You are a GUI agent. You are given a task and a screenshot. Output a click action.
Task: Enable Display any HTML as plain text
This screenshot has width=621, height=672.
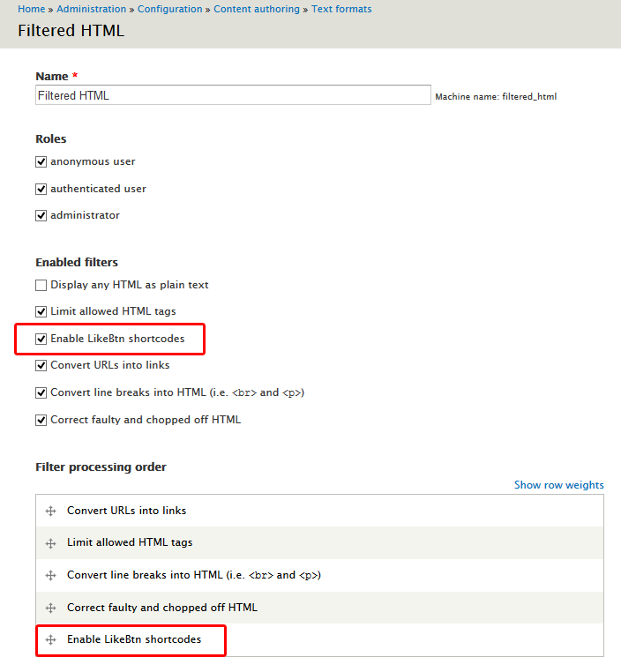click(41, 285)
